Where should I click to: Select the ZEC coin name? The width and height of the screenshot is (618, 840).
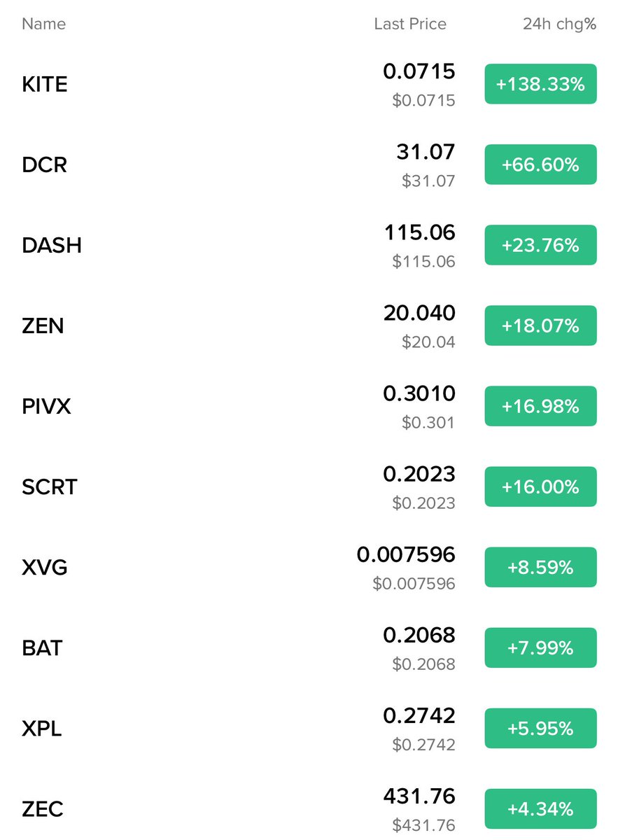[43, 809]
